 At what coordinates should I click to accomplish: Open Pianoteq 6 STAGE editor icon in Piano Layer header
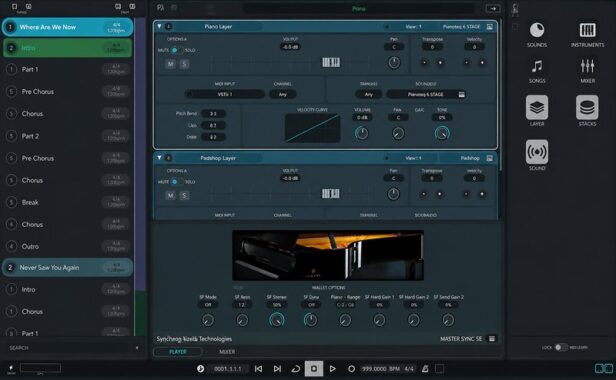coord(490,27)
